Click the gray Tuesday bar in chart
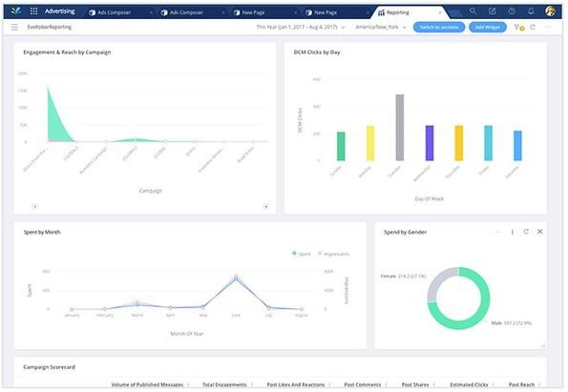This screenshot has height=392, width=568. tap(400, 128)
